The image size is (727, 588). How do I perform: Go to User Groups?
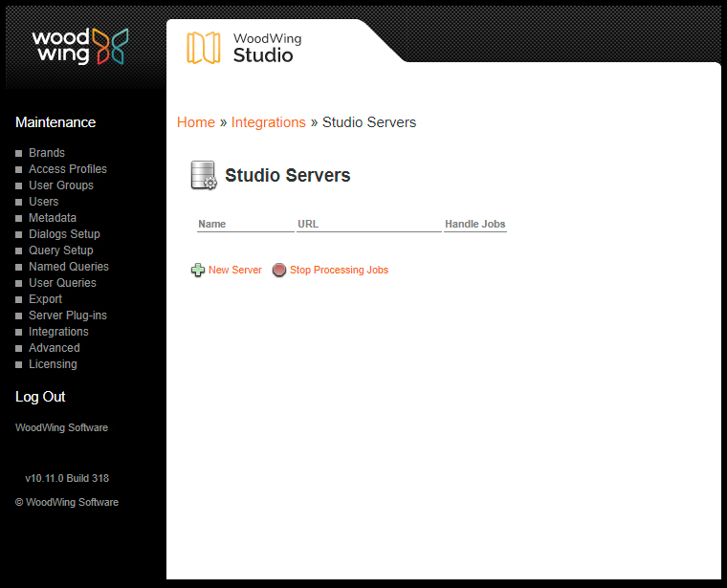[61, 185]
